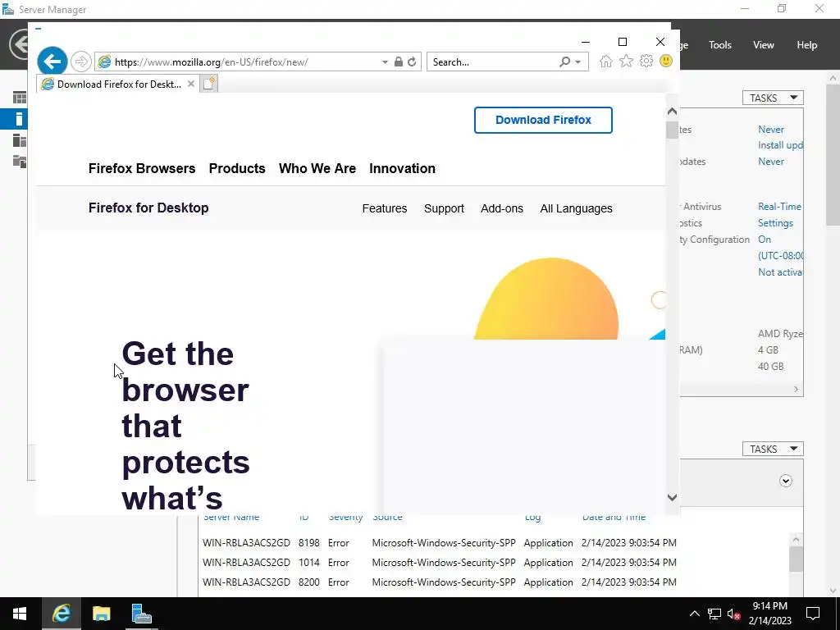Open Internet Explorer Tools gear

646,61
